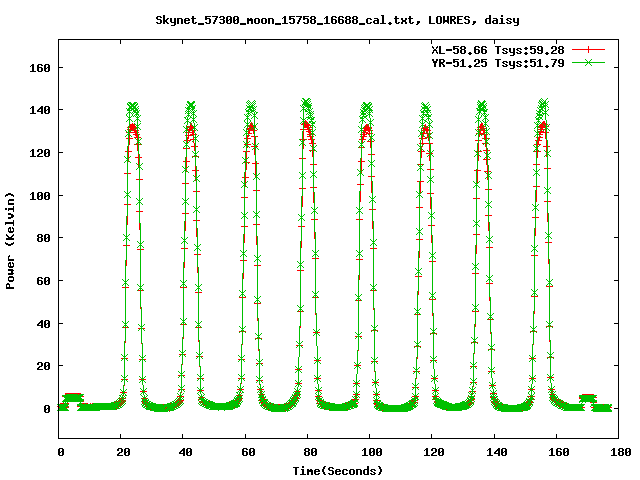Click the peak near 42 seconds
The height and width of the screenshot is (480, 640).
click(190, 107)
